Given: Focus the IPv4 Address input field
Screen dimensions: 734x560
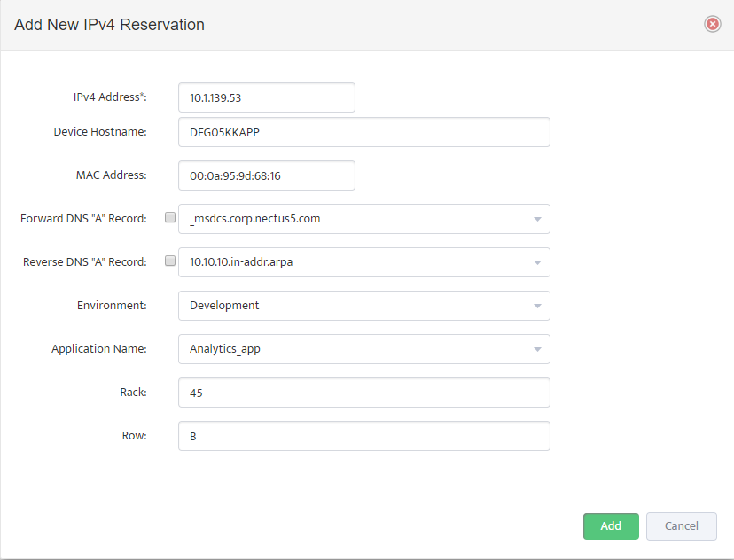Looking at the screenshot, I should tap(267, 97).
